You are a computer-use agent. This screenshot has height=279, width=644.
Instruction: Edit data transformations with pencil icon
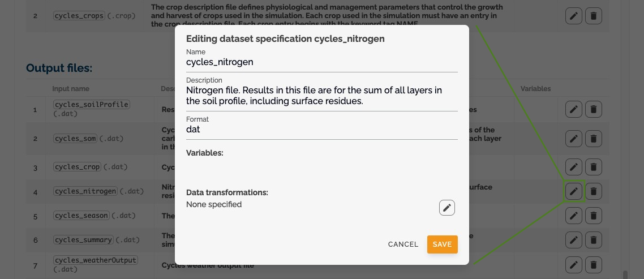click(x=447, y=208)
